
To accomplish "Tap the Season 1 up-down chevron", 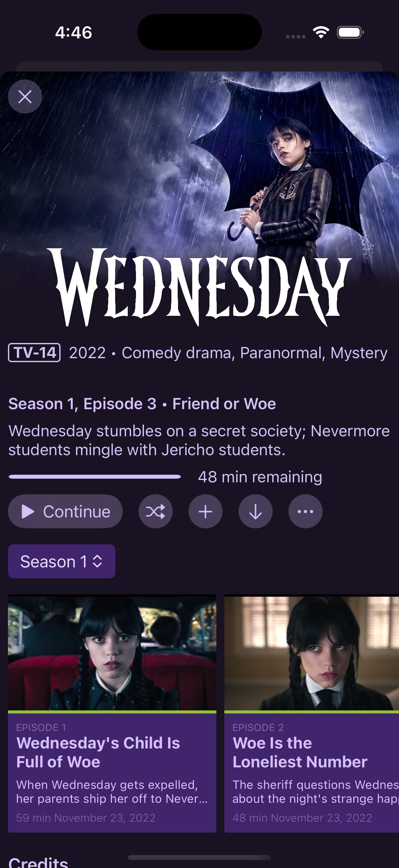I will [97, 561].
